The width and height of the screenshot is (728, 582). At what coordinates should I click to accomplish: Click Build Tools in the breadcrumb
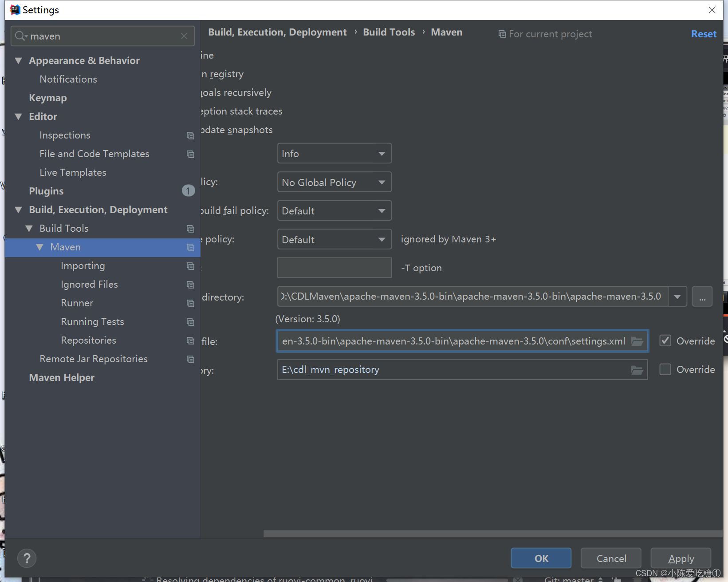(389, 32)
